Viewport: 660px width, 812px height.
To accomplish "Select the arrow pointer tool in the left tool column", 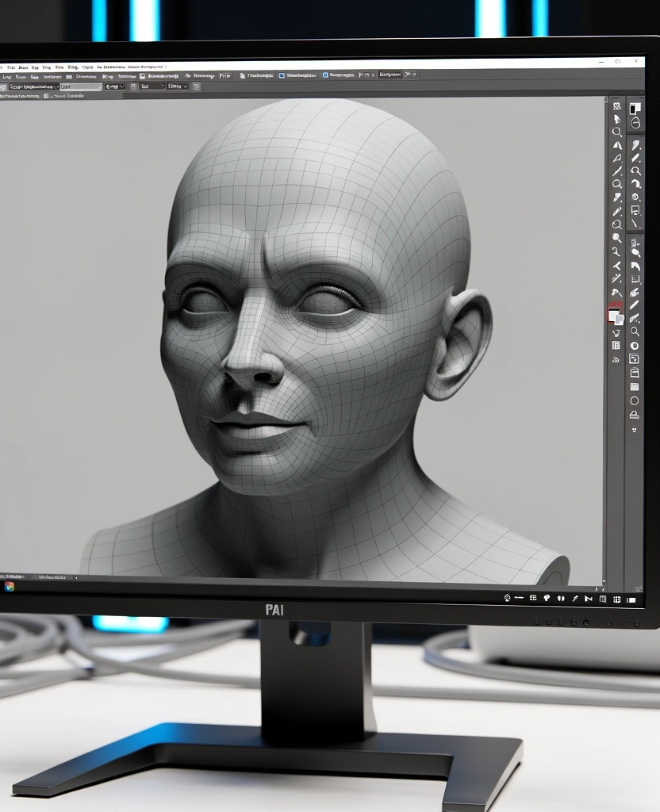I will pyautogui.click(x=616, y=119).
